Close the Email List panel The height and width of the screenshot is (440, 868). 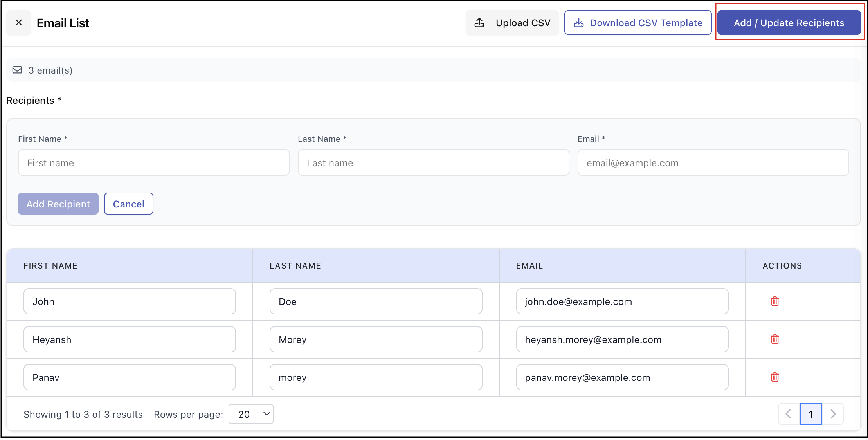point(18,23)
